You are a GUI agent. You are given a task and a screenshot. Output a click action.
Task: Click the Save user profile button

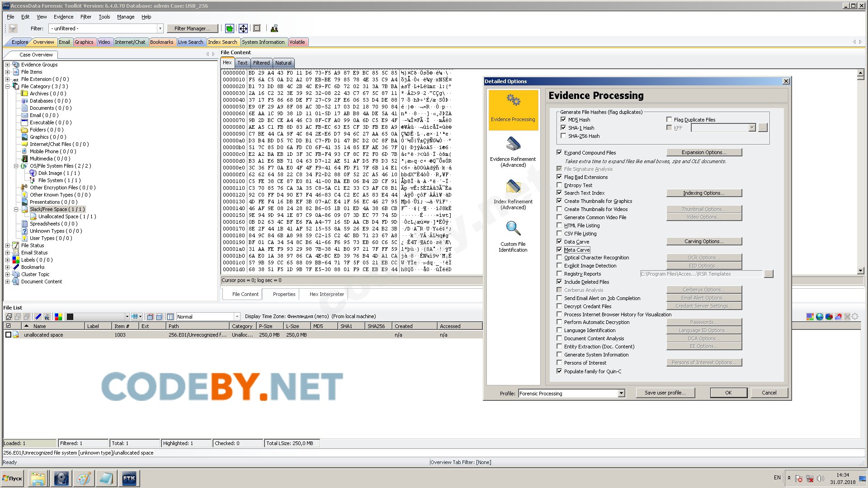tap(665, 393)
